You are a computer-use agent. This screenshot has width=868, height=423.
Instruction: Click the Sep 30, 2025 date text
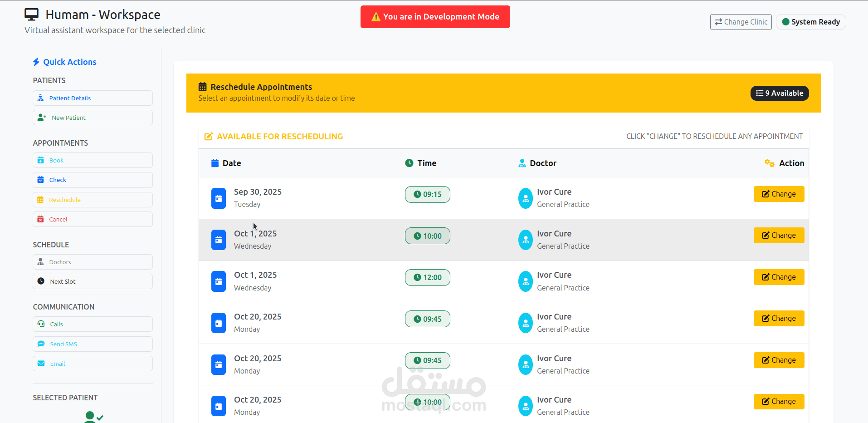tap(258, 192)
